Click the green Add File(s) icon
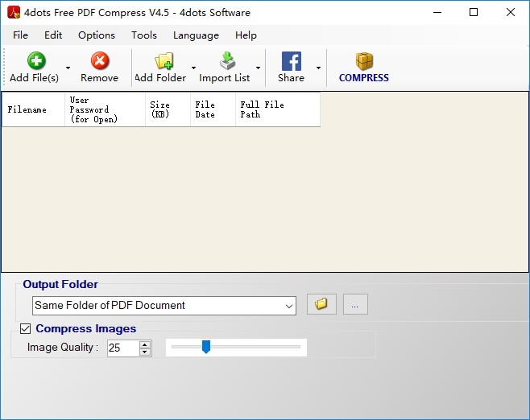Screen dimensions: 530x420 pyautogui.click(x=36, y=61)
